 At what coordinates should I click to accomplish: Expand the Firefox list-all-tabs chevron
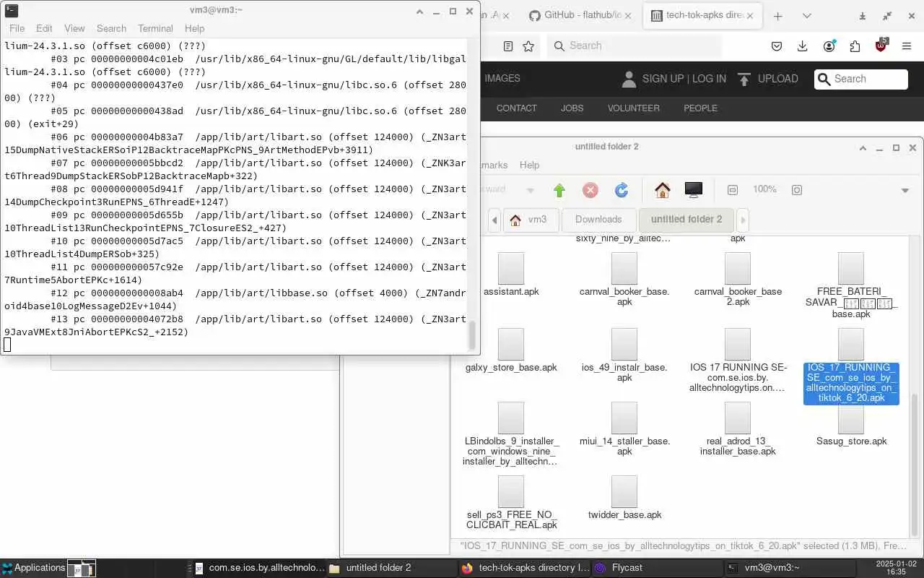tap(806, 16)
